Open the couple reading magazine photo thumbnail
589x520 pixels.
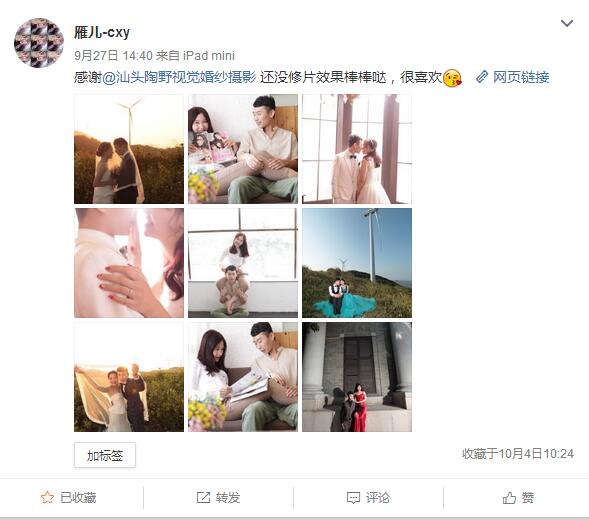pyautogui.click(x=243, y=377)
